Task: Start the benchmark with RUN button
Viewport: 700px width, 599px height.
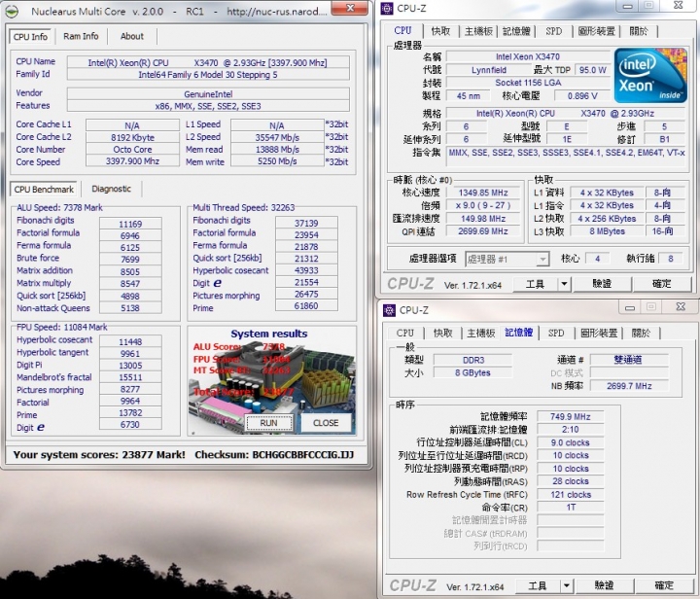Action: [x=268, y=423]
